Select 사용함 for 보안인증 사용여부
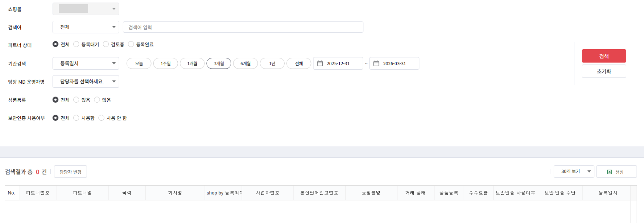Viewport: 644px width, 223px height. [x=76, y=118]
